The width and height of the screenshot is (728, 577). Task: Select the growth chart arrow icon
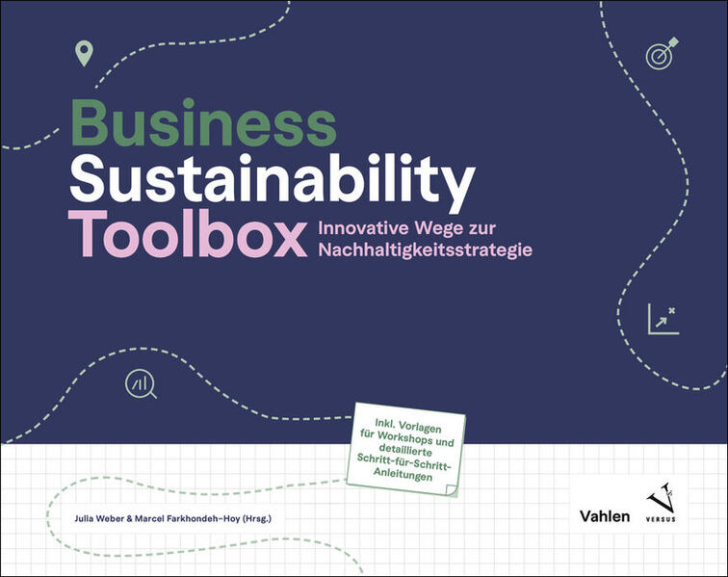(x=663, y=319)
